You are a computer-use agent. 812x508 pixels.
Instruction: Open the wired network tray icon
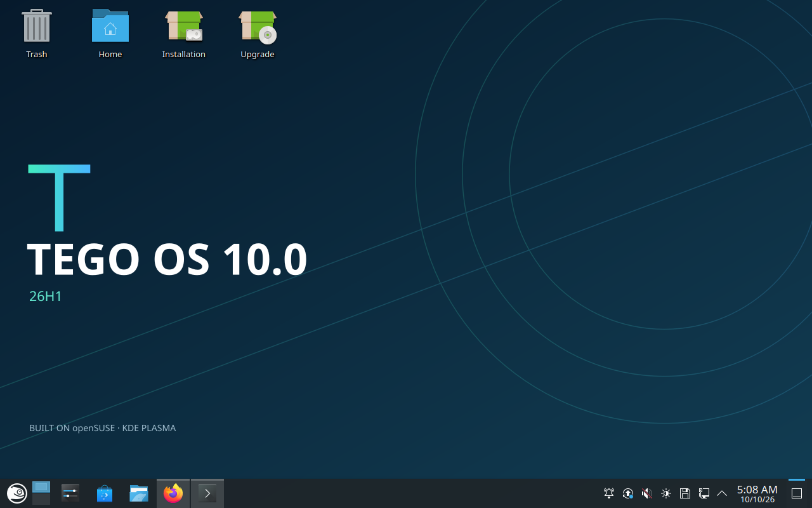point(704,493)
